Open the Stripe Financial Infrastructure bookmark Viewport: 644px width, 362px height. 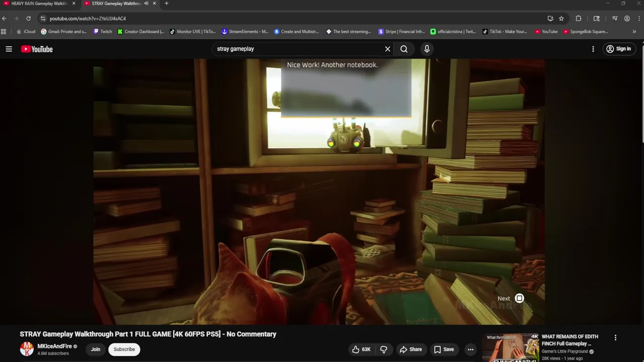pos(401,32)
